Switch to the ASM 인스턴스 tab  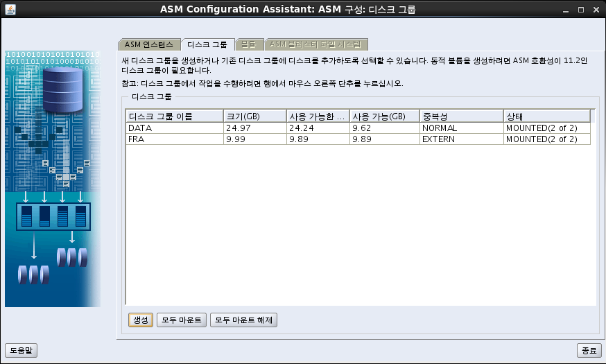pos(150,44)
